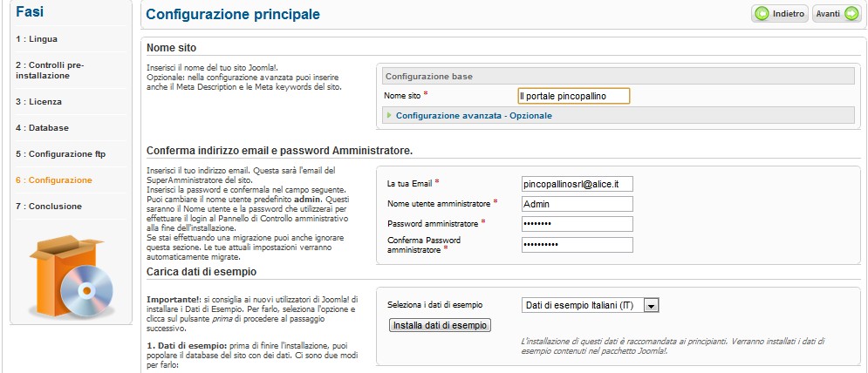Focus the Conferma Password amministratore field
Viewport: 868px width, 373px height.
[x=577, y=244]
